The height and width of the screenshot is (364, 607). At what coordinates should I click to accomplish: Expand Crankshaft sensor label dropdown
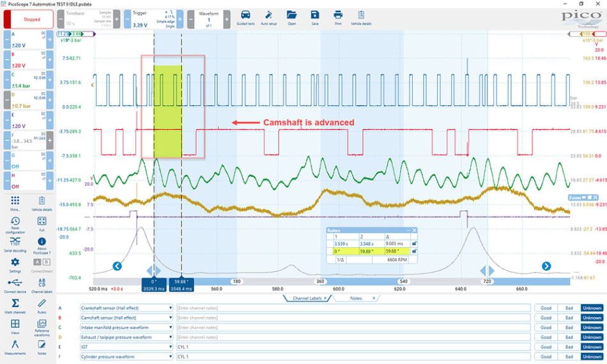point(171,308)
